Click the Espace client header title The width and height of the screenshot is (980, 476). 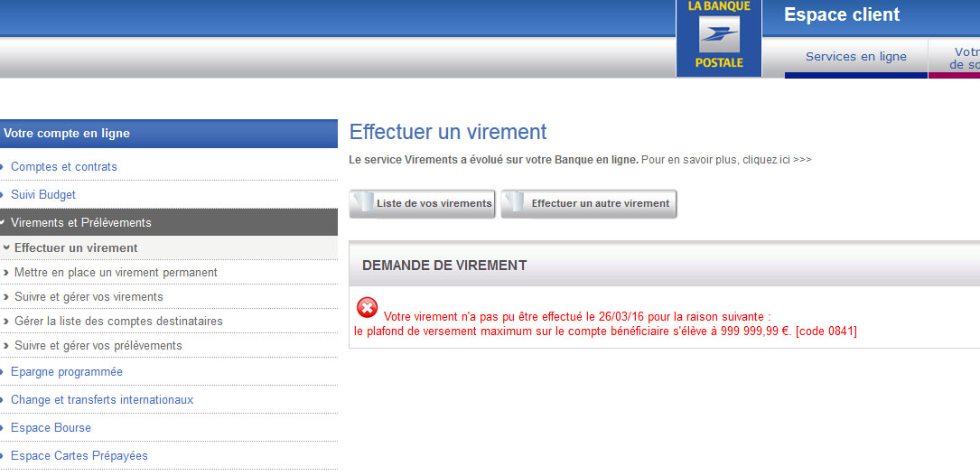tap(841, 14)
